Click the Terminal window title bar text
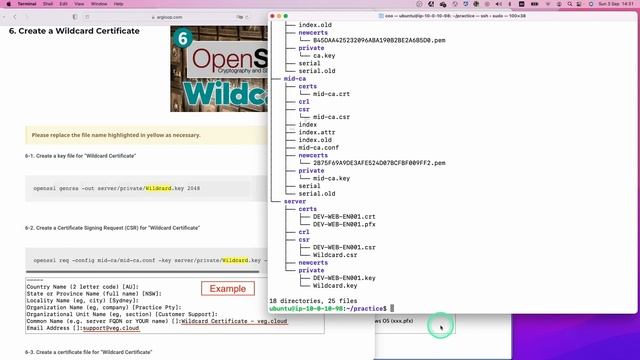Image resolution: width=640 pixels, height=360 pixels. click(x=455, y=16)
